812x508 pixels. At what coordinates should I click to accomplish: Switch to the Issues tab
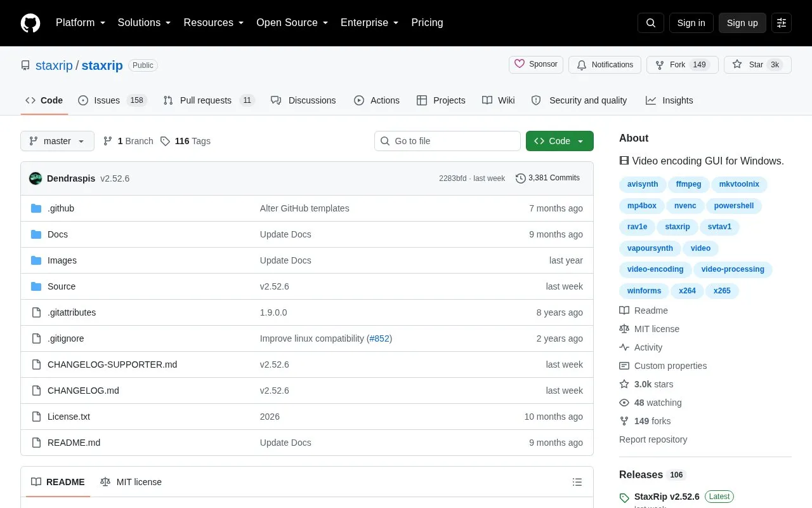[112, 100]
